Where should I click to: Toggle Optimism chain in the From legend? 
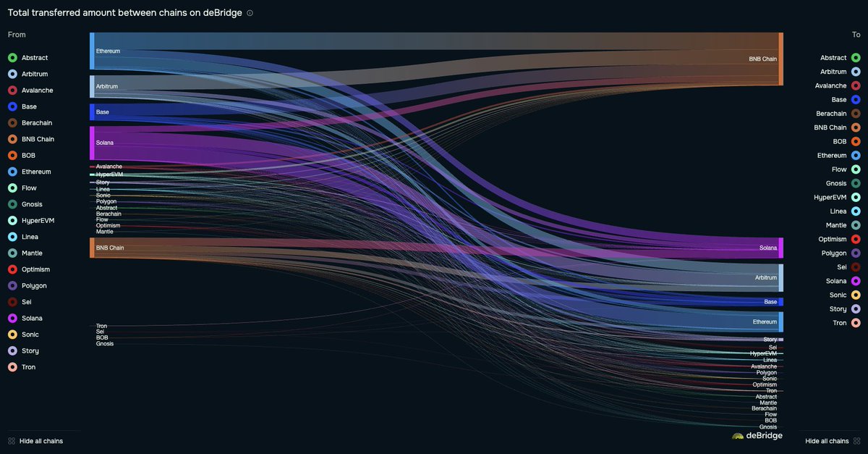(29, 269)
